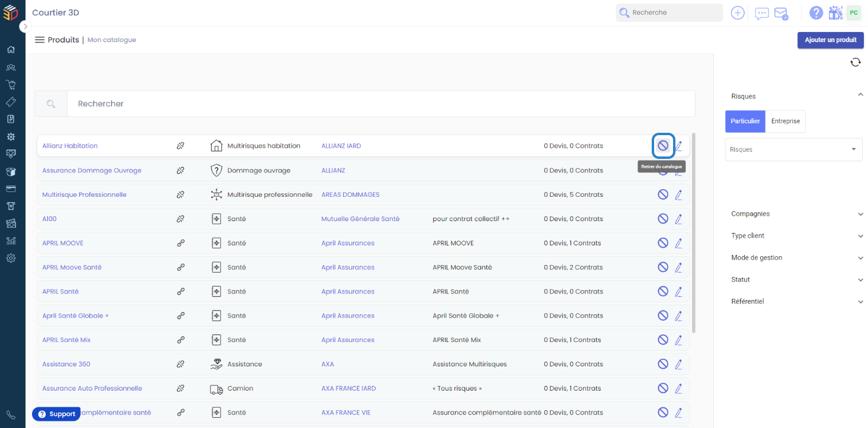The height and width of the screenshot is (428, 868).
Task: Click the home icon in the sidebar
Action: (x=11, y=50)
